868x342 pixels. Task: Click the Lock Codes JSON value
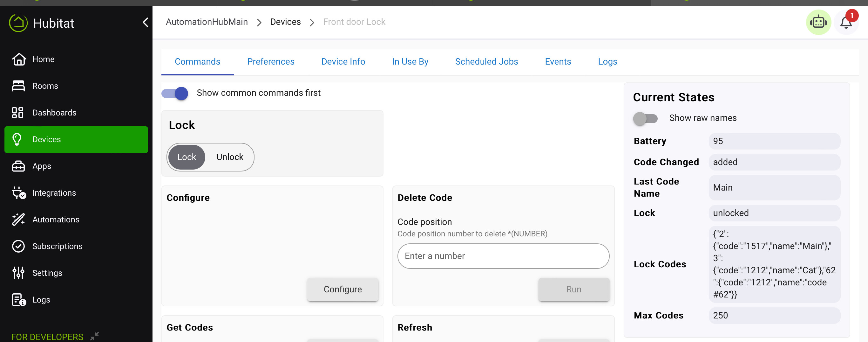774,264
